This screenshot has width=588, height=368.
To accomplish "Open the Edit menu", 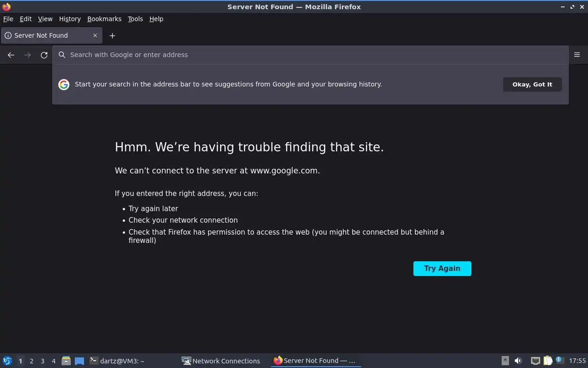I will click(26, 19).
